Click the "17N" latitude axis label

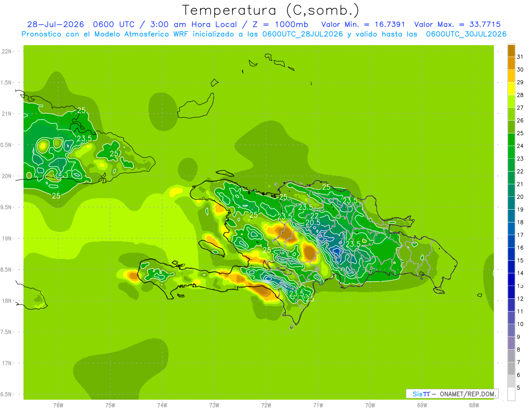(7, 363)
